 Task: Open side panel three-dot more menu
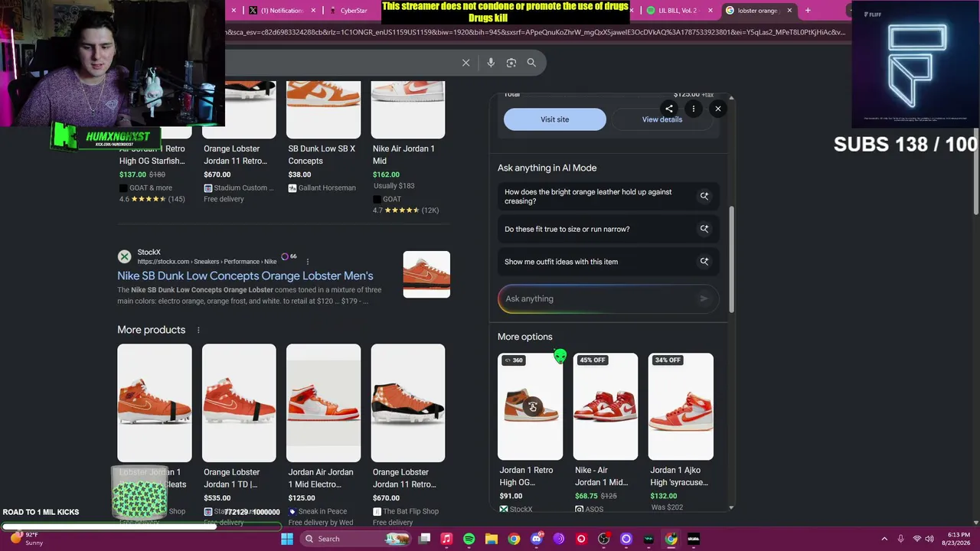click(694, 109)
